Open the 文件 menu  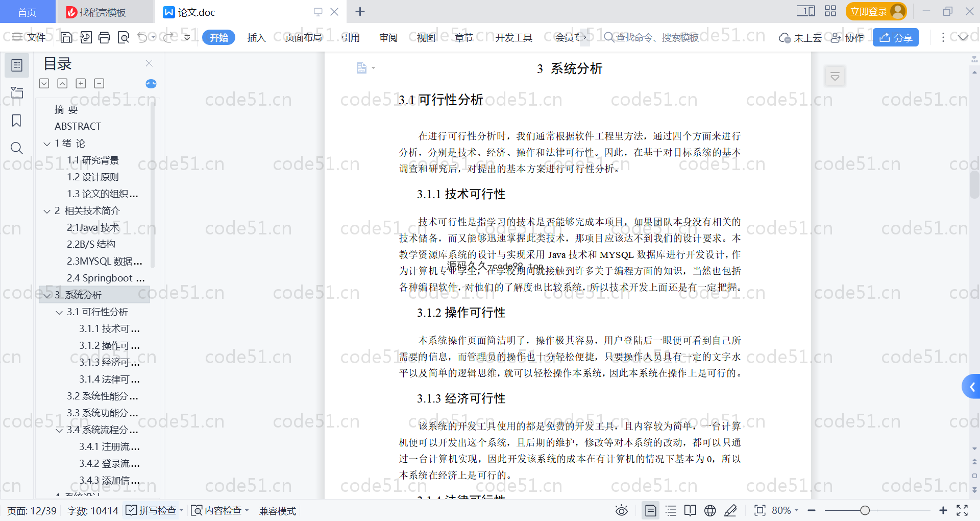tap(29, 37)
